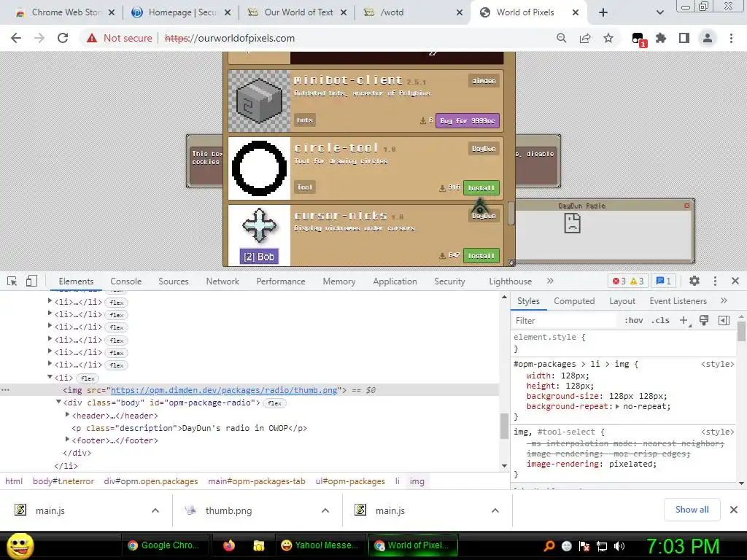Close the downloads bar
The image size is (747, 560).
pyautogui.click(x=734, y=510)
